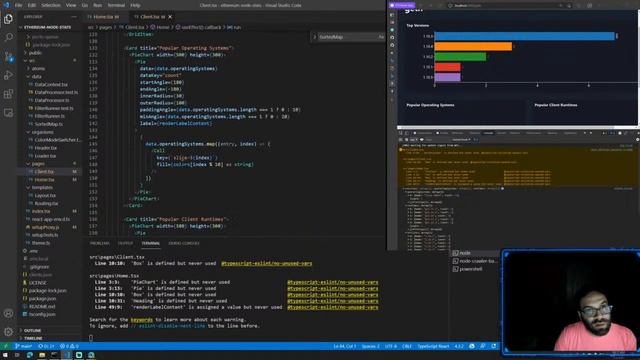Switch to the Home.tsx editor tab
This screenshot has width=640, height=360.
tap(106, 17)
